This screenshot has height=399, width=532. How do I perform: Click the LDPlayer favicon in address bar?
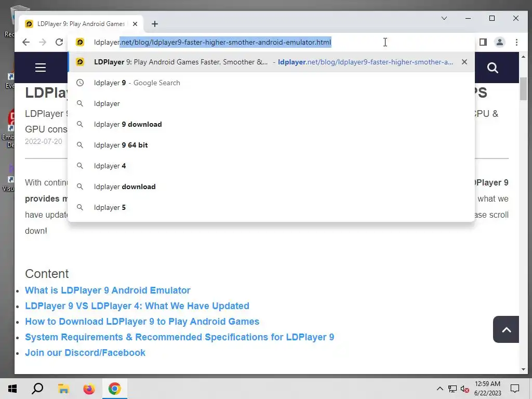tap(80, 42)
